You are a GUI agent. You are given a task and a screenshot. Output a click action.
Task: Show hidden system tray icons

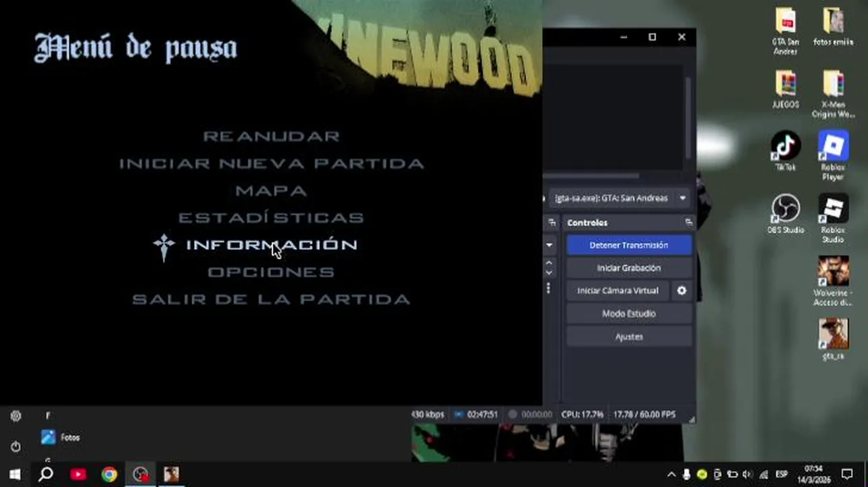coord(671,474)
